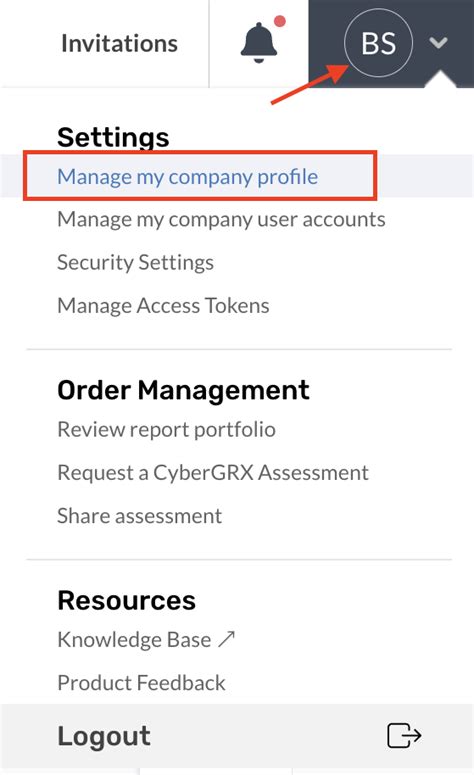
Task: Click the logout exit icon
Action: point(404,735)
